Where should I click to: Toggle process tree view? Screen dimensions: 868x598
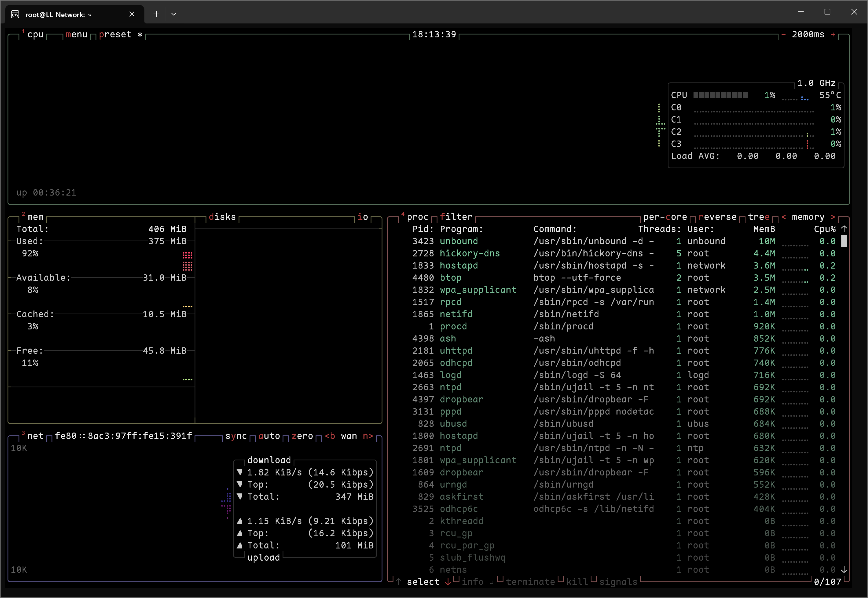pyautogui.click(x=759, y=217)
